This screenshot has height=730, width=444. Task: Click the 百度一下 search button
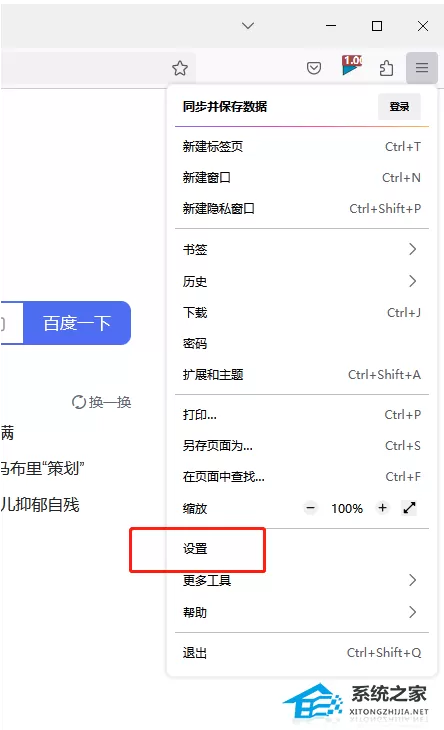[77, 323]
